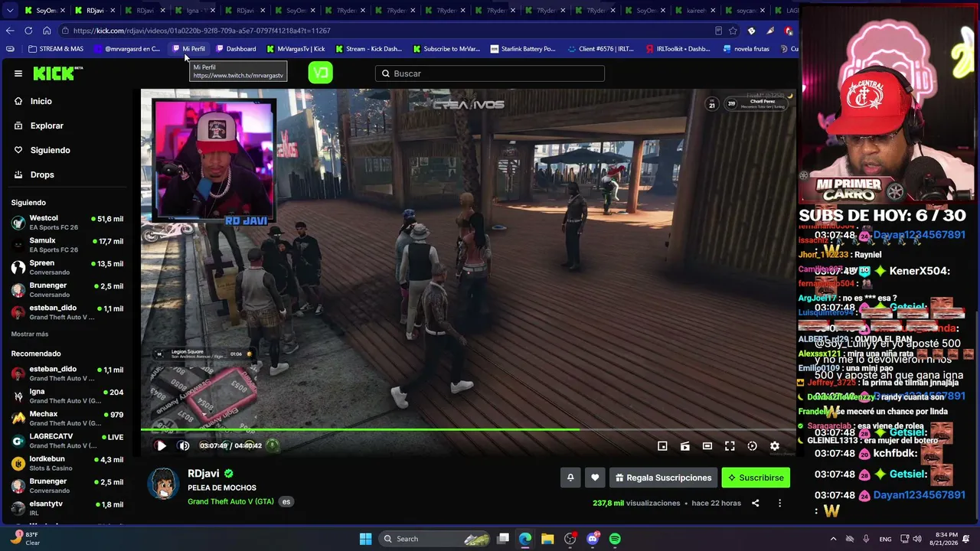Open Westcol's channel from Siguiendo list
Viewport: 980px width, 551px height.
point(67,223)
